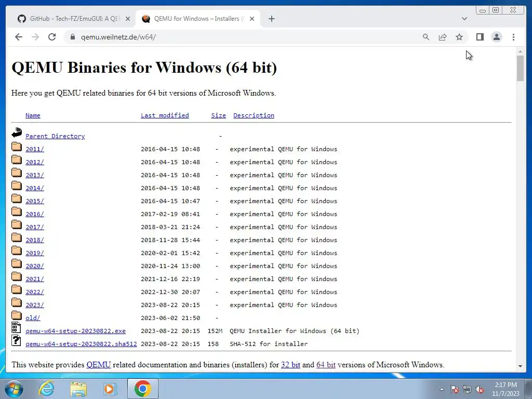The height and width of the screenshot is (399, 532).
Task: Sort listing by the Description column
Action: coord(254,115)
